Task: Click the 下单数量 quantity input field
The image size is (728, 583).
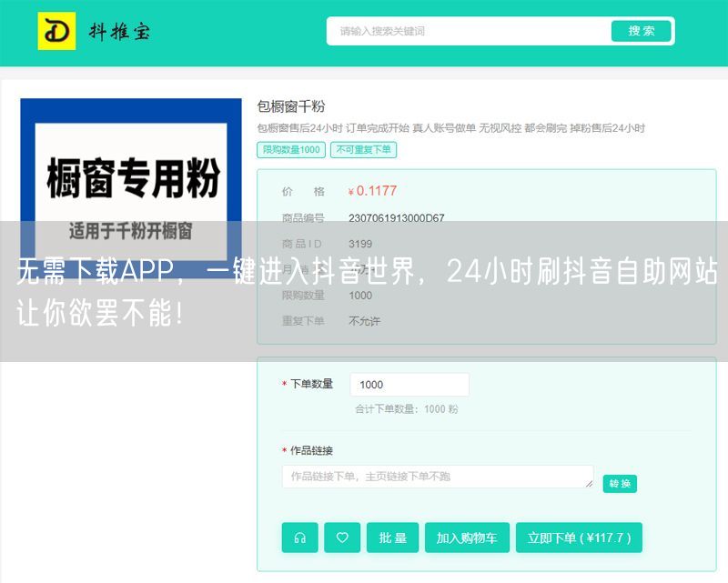Action: tap(409, 385)
